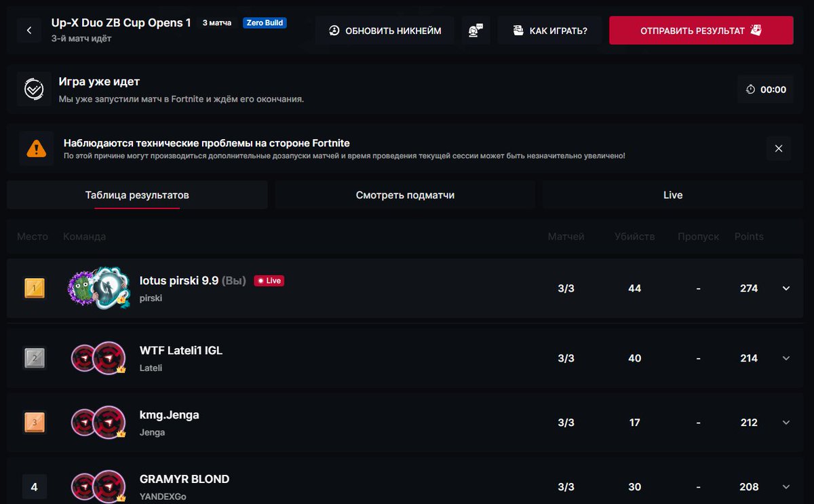This screenshot has width=814, height=504.
Task: Click the player name YANDEXGo
Action: pyautogui.click(x=163, y=497)
